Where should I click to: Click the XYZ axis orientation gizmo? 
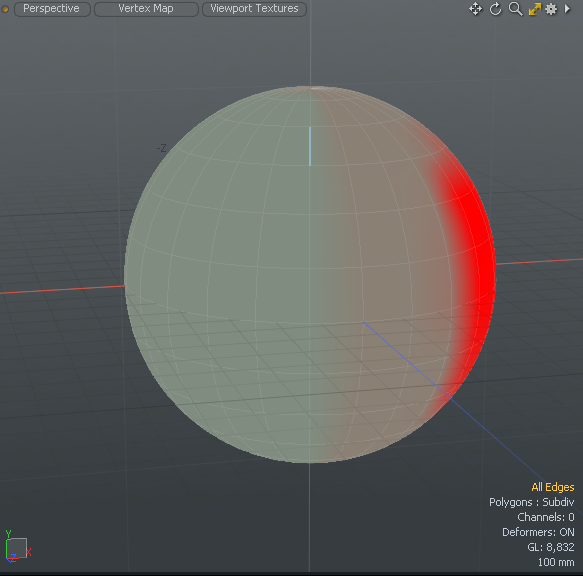click(17, 546)
